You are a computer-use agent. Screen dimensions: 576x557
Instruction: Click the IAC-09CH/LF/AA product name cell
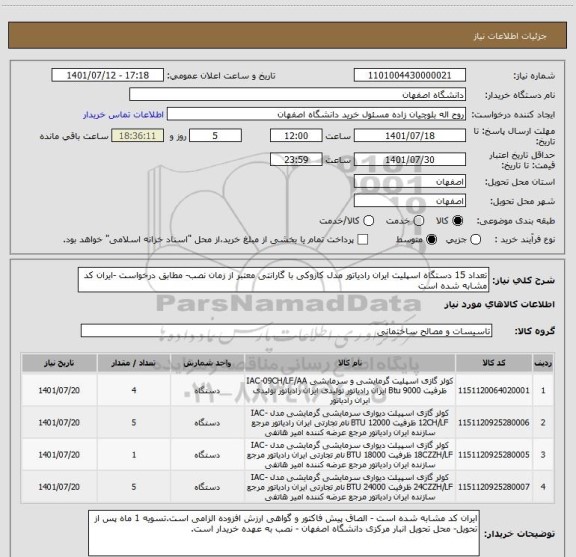click(350, 390)
